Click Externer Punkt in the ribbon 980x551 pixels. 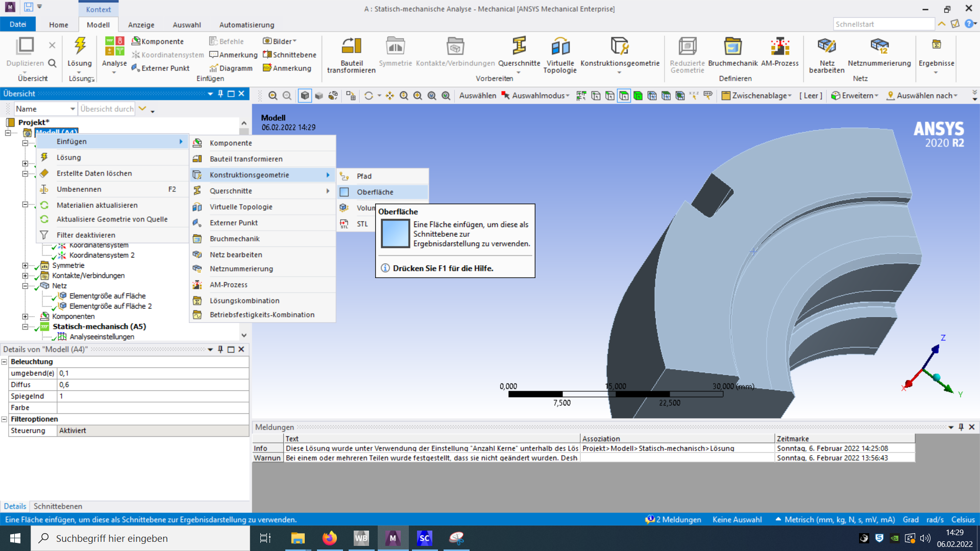point(160,68)
